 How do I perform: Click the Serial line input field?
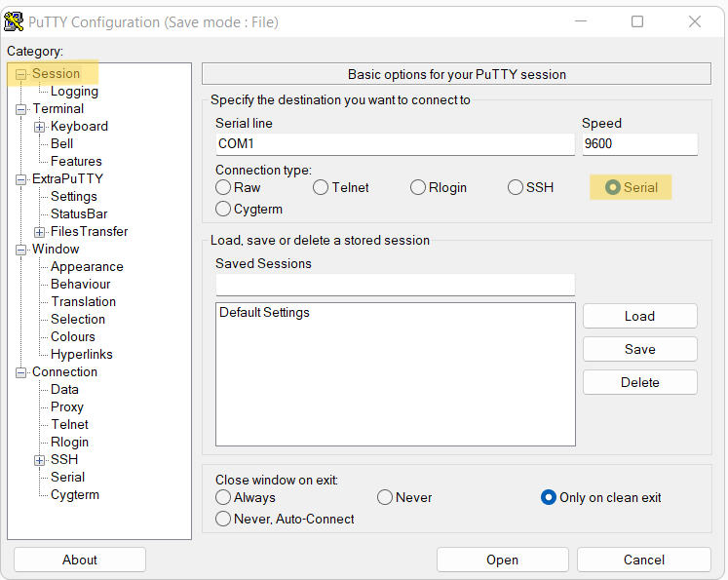click(395, 144)
